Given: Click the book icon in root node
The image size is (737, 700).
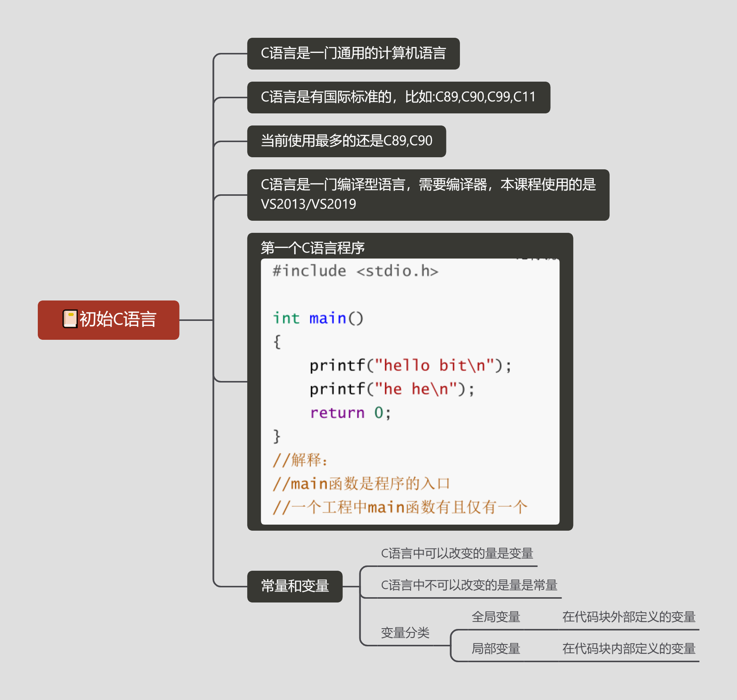Looking at the screenshot, I should [x=70, y=319].
